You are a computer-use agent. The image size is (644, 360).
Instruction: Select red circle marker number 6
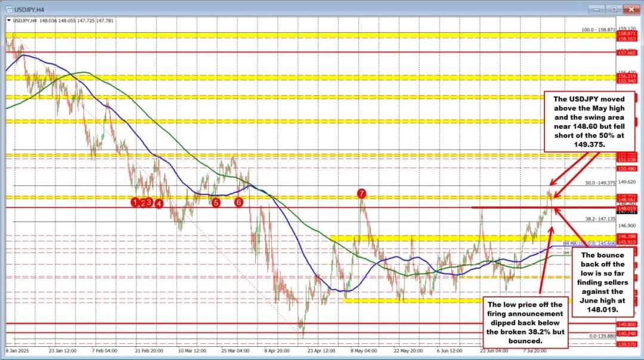(239, 202)
